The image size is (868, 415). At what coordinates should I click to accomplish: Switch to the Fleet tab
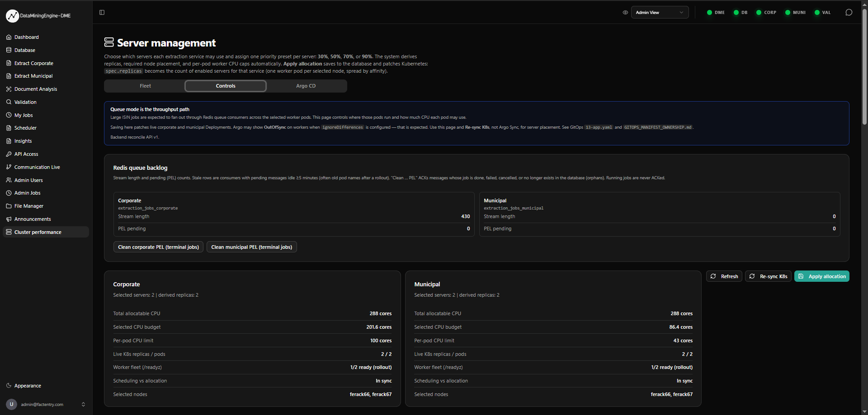tap(145, 86)
